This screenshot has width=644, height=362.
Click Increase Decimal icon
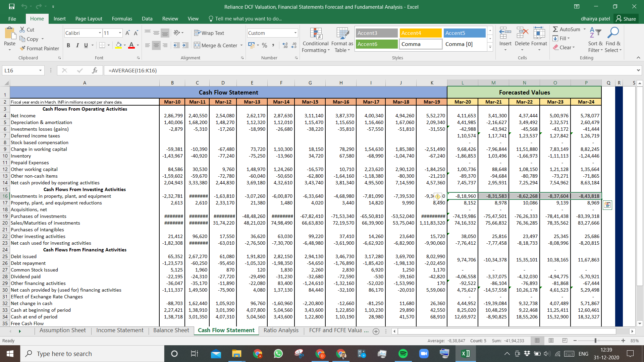click(285, 45)
